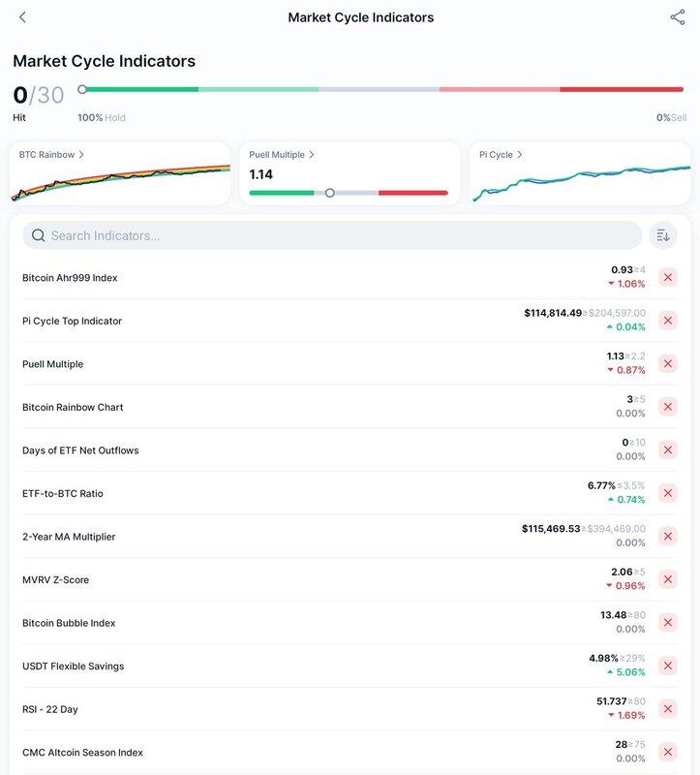Screen dimensions: 700x775
Task: Expand the Pi Cycle card chevron
Action: [x=520, y=155]
